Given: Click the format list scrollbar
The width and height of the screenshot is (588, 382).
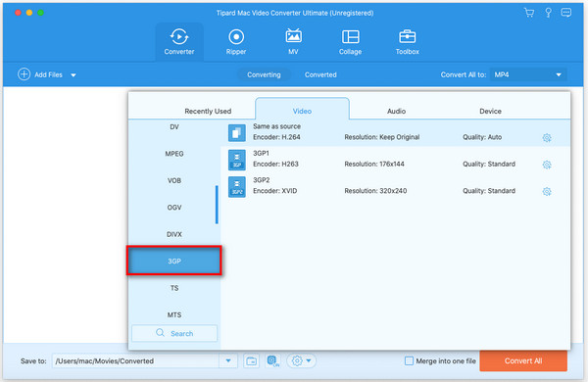Looking at the screenshot, I should click(217, 205).
